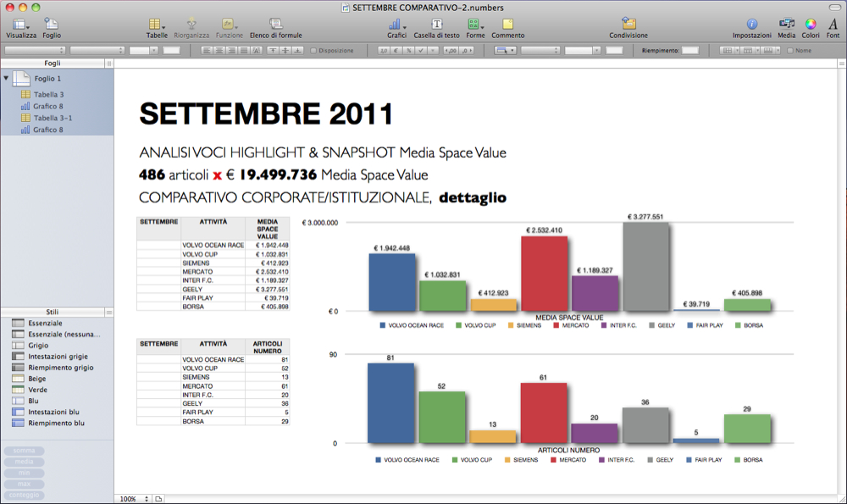Open the Tabelle dropdown menu

(156, 25)
